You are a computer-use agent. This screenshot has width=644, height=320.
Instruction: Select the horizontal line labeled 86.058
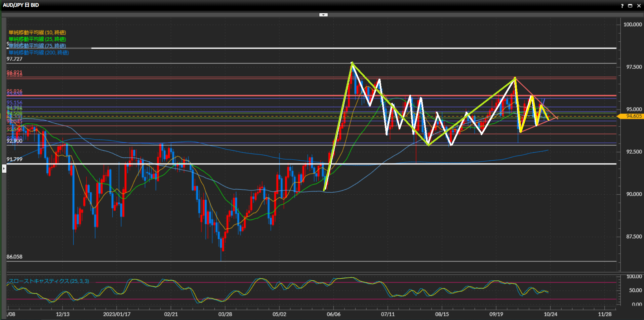[x=303, y=261]
